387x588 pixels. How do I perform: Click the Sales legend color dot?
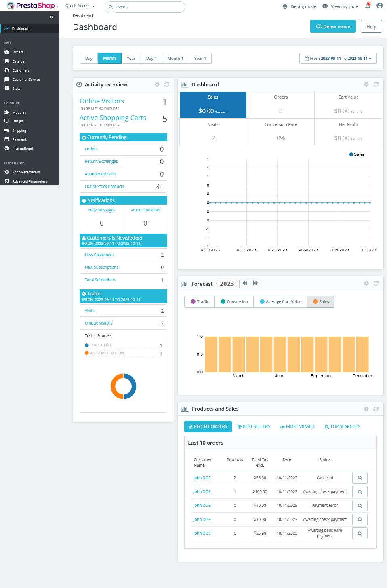(351, 154)
